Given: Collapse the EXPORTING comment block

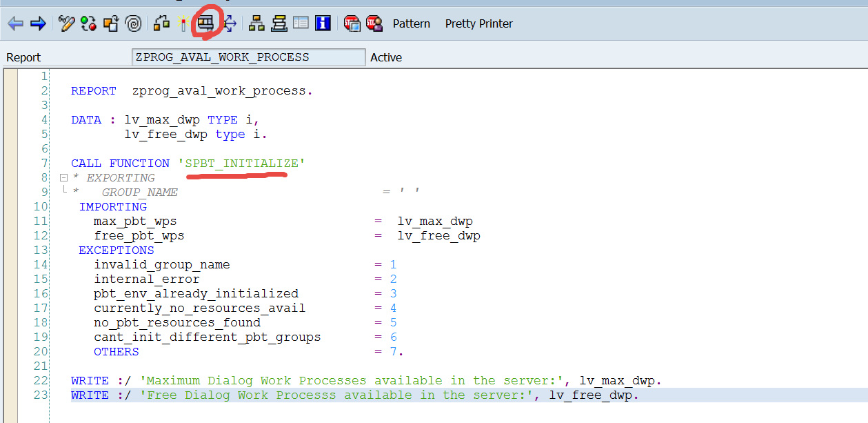Looking at the screenshot, I should coord(63,177).
